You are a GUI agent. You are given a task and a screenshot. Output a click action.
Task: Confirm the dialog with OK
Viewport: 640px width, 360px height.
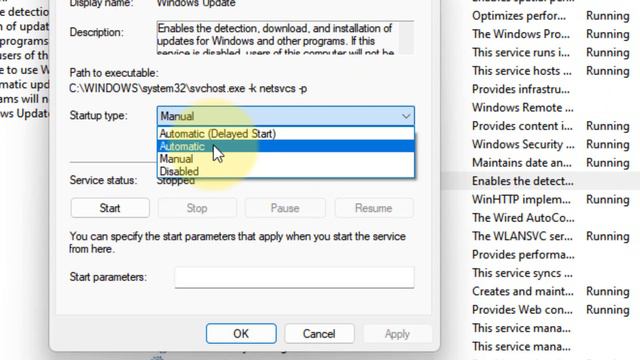[241, 334]
